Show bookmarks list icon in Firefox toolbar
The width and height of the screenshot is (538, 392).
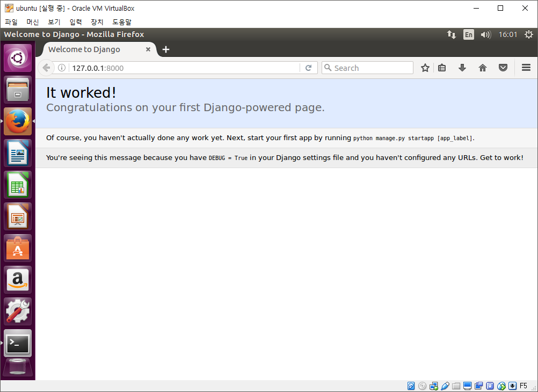coord(442,68)
